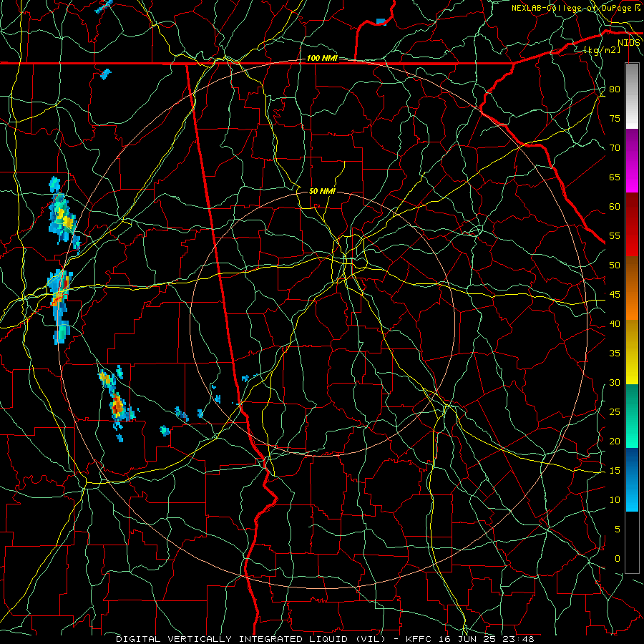Screen dimensions: 644x644
Task: Click the 5 value on the VIL scale
Action: pyautogui.click(x=618, y=530)
